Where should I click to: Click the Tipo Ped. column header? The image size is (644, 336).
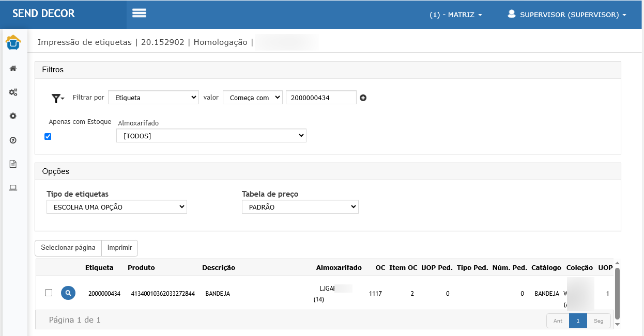tap(473, 267)
